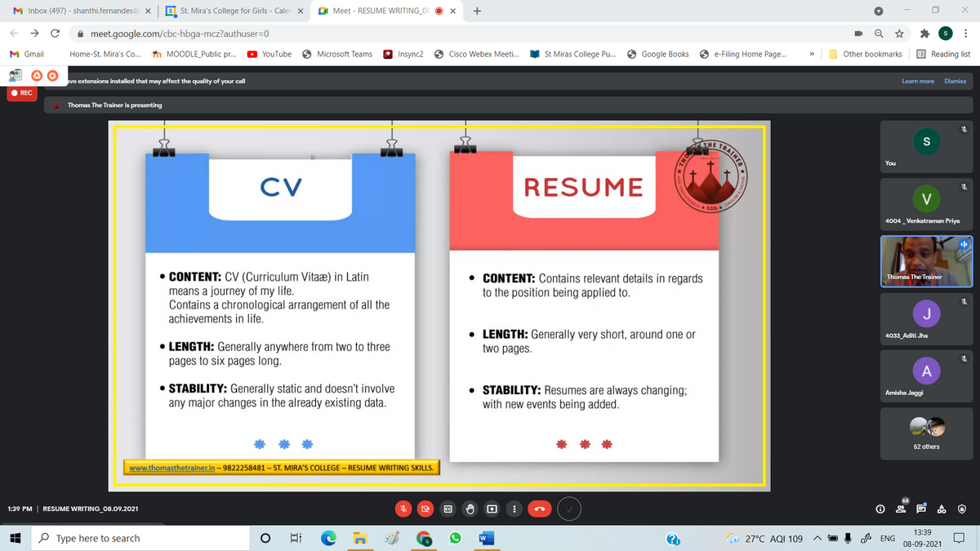Enable closed captions
The image size is (980, 551).
pyautogui.click(x=448, y=509)
